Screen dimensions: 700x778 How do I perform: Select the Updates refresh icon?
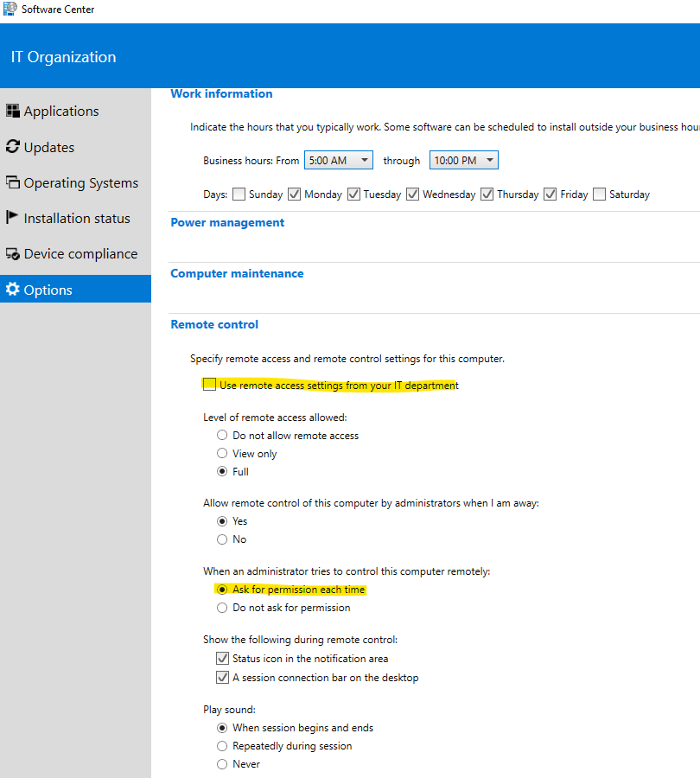point(14,147)
